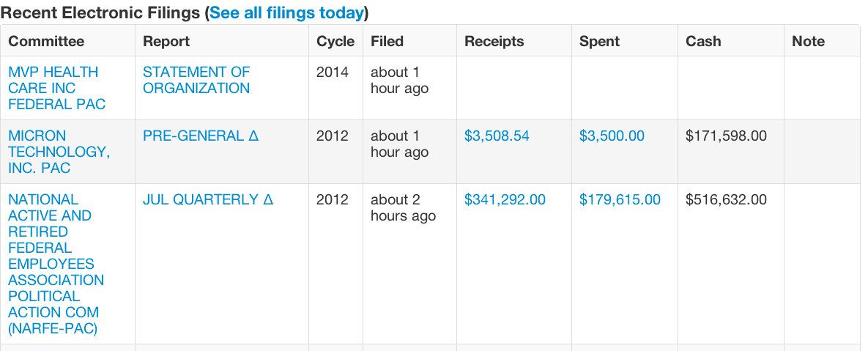Click the $179,615.00 spent amount
Screen dimensions: 868x351
pos(620,199)
